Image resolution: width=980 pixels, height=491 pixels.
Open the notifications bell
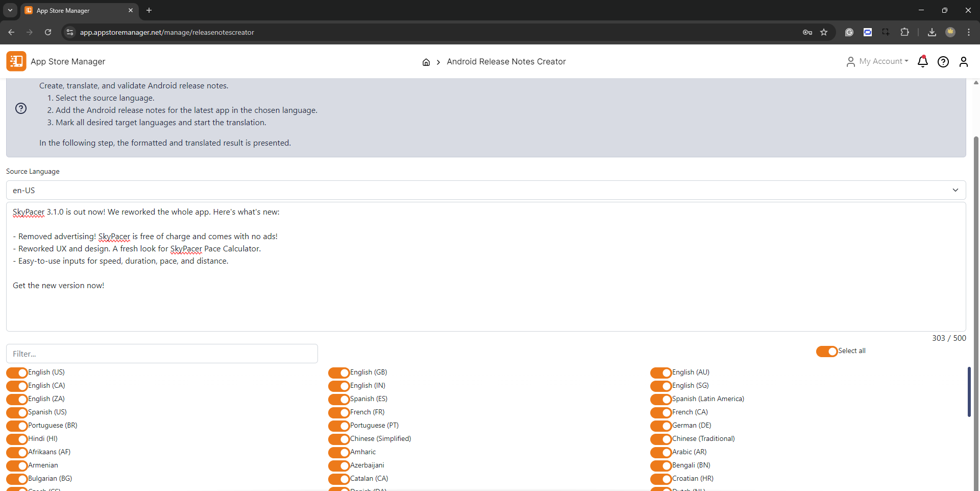pos(922,62)
